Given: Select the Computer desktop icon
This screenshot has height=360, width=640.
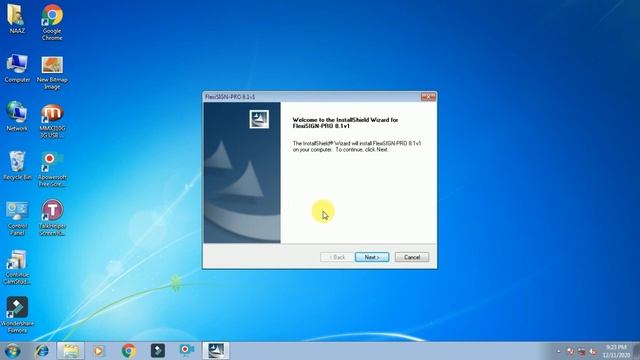Looking at the screenshot, I should (x=17, y=68).
